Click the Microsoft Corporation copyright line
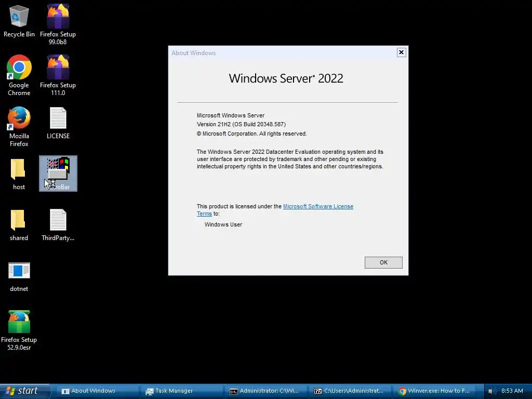The height and width of the screenshot is (399, 532). tap(252, 134)
